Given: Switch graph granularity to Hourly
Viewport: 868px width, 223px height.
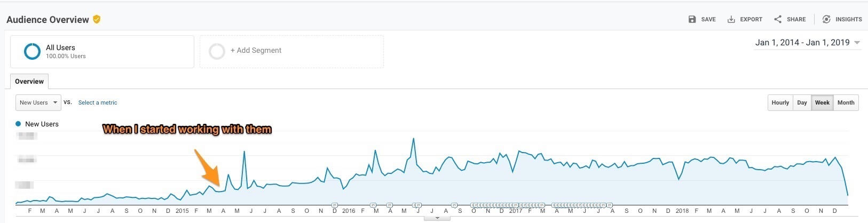Looking at the screenshot, I should pyautogui.click(x=780, y=102).
